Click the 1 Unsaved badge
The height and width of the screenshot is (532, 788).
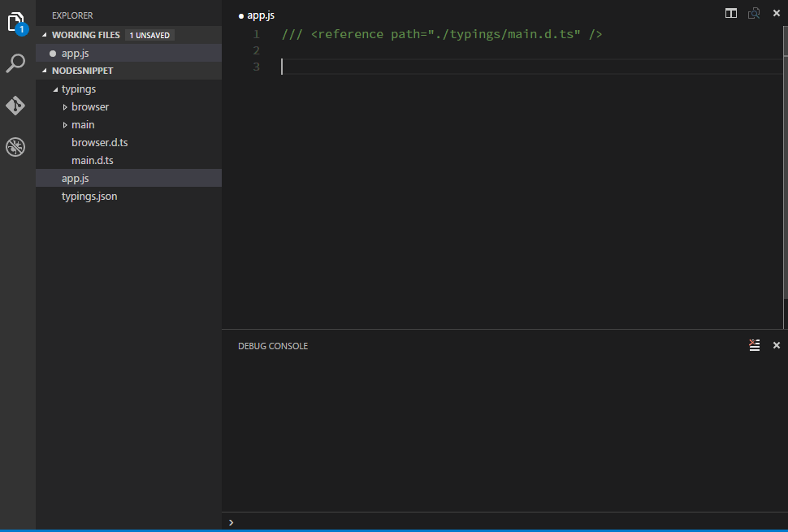click(x=149, y=35)
